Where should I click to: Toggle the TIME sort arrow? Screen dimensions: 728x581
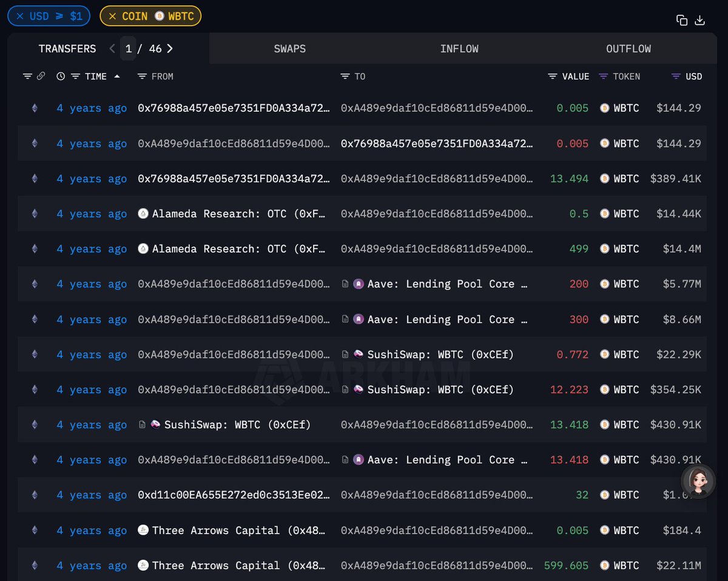tap(117, 76)
